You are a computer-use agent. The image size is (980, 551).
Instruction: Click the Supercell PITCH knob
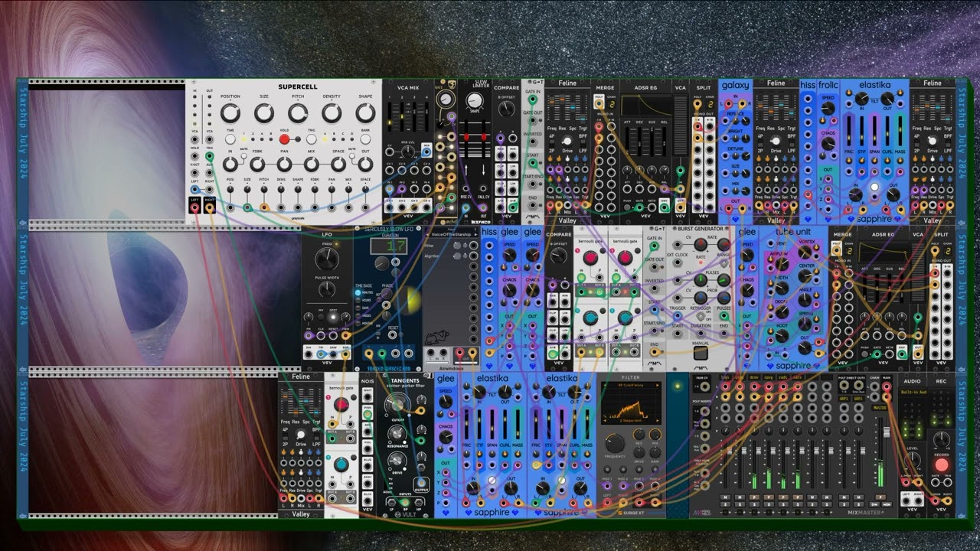(x=298, y=112)
